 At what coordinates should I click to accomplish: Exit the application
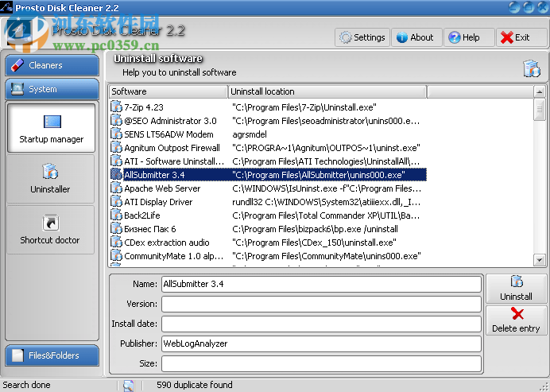click(x=521, y=37)
